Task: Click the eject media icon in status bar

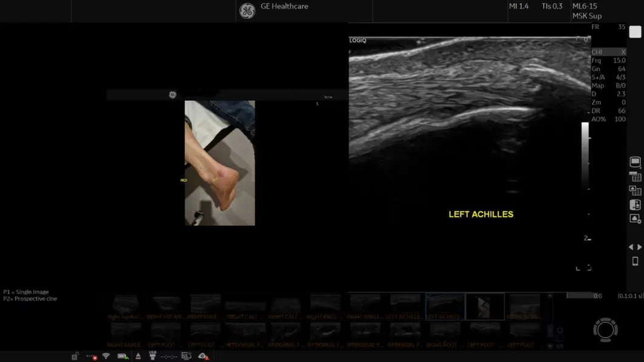Action: click(x=138, y=356)
